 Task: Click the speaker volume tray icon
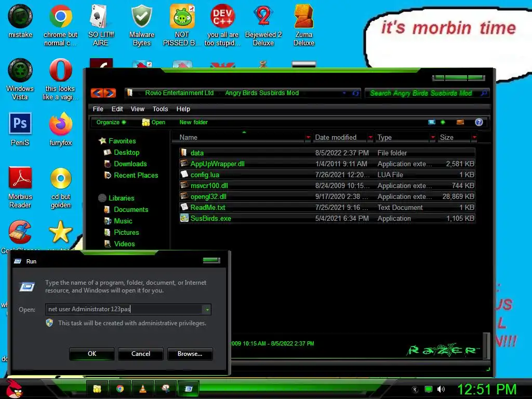point(441,389)
